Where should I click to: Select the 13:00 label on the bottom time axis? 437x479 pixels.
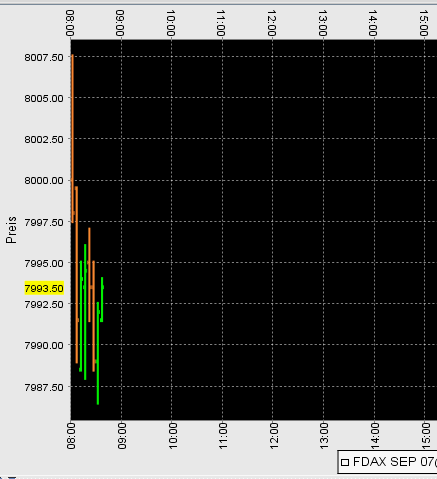324,436
